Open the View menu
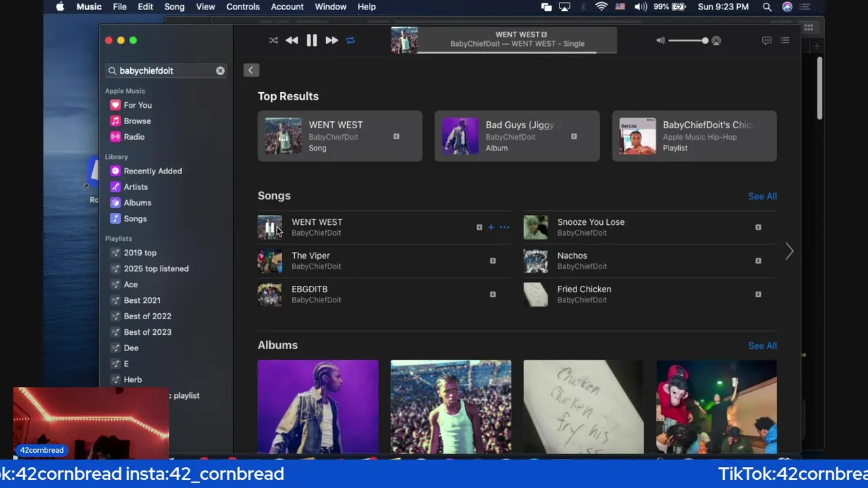The image size is (868, 488). tap(205, 7)
